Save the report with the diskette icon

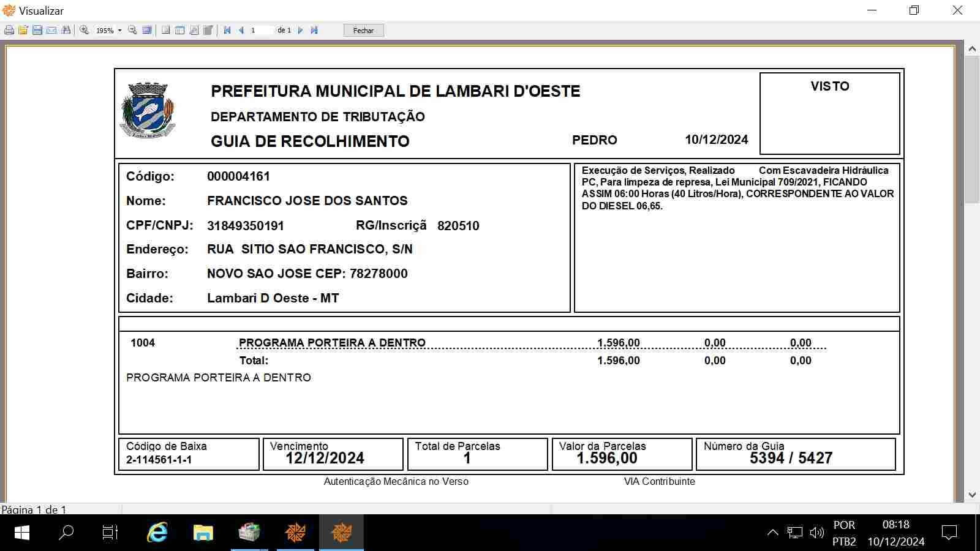click(x=37, y=30)
